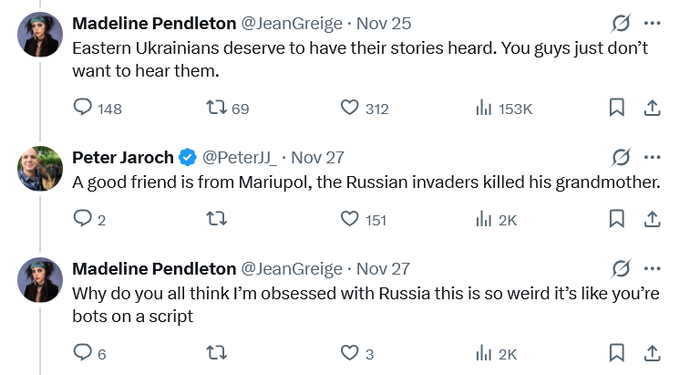680x375 pixels.
Task: Open more options on bots script tweet
Action: pyautogui.click(x=652, y=269)
